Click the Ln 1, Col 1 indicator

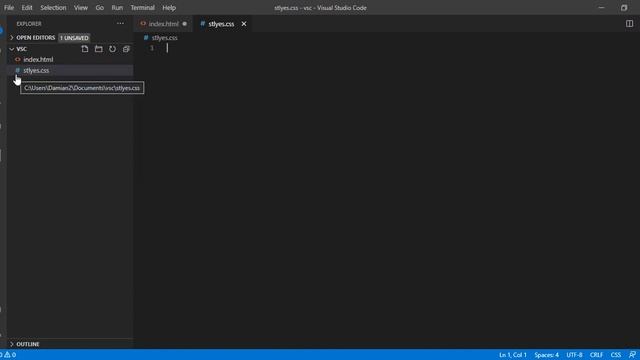click(x=513, y=355)
